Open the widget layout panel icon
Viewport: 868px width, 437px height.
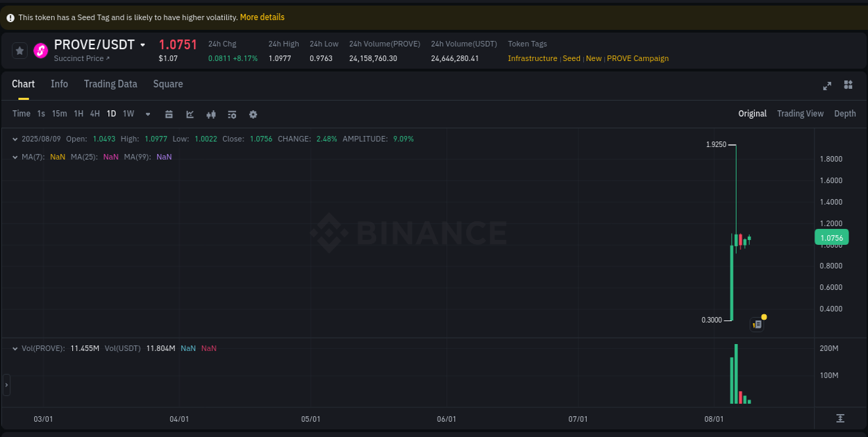(848, 85)
